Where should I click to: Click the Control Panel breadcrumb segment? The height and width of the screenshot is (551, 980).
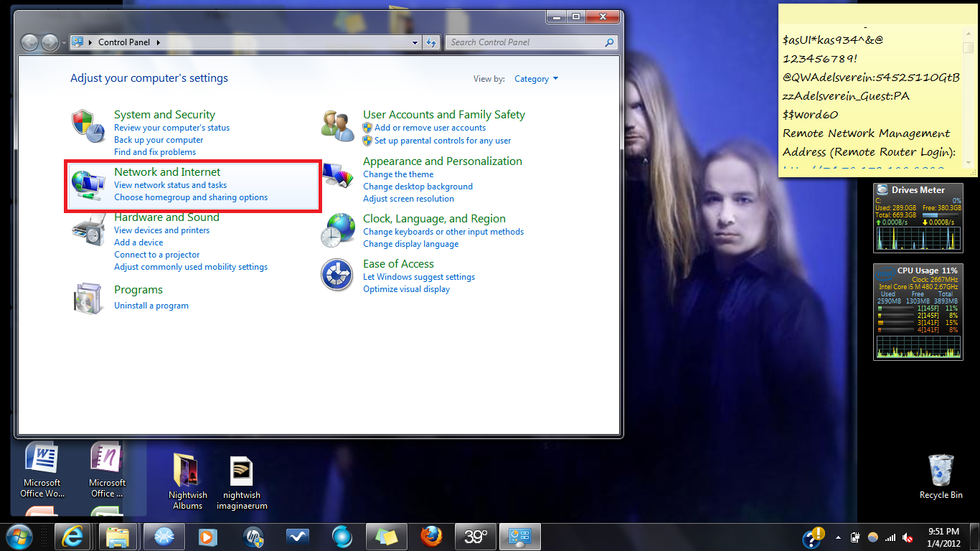[124, 42]
